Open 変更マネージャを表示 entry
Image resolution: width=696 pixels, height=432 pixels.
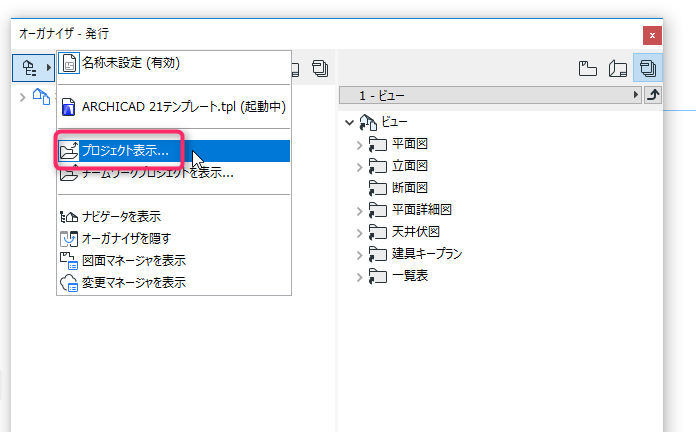point(174,282)
